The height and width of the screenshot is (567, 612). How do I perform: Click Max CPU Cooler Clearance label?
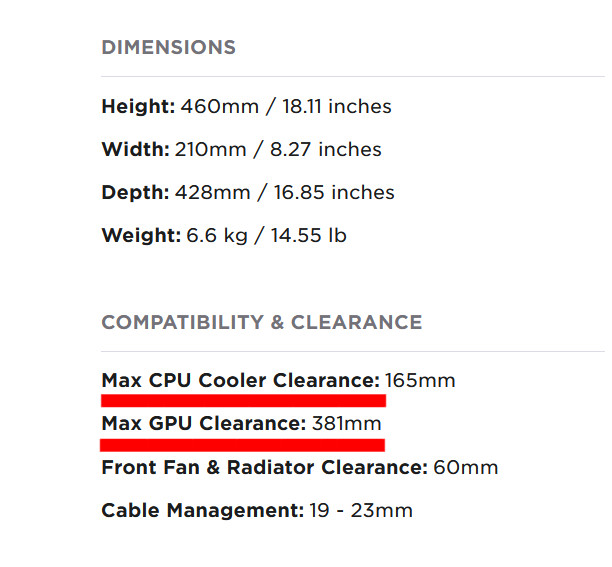240,380
